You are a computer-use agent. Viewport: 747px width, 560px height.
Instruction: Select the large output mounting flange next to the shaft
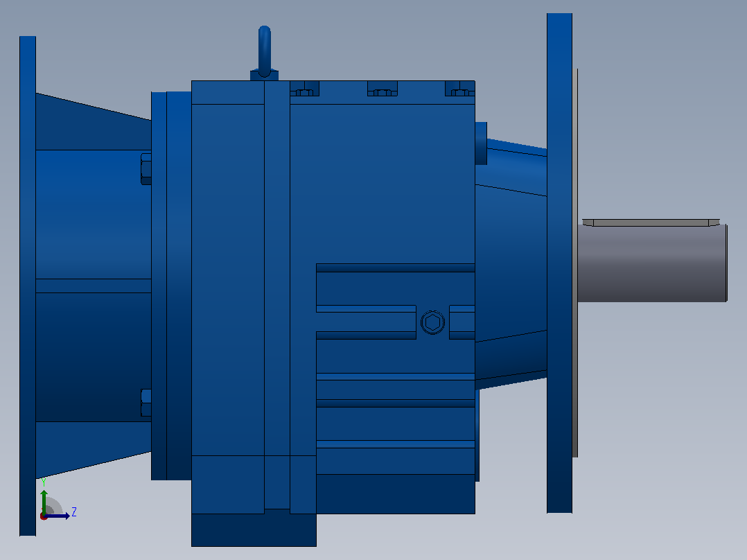(x=559, y=263)
